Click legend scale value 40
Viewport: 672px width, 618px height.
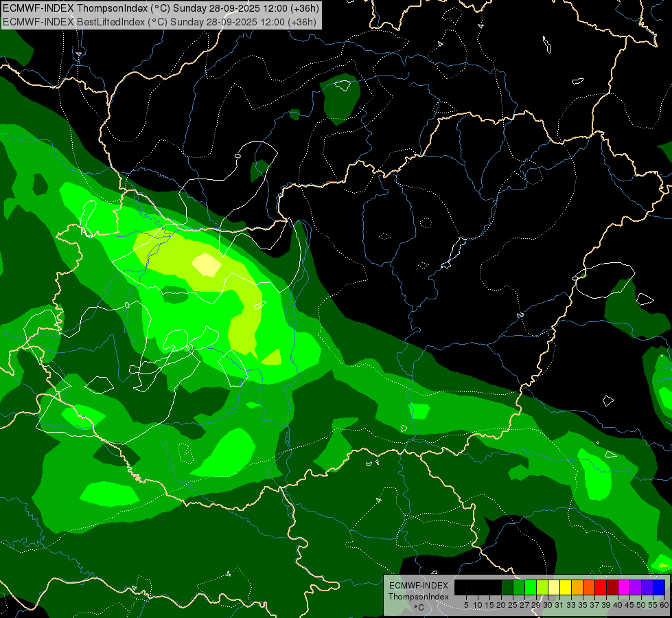(x=618, y=605)
